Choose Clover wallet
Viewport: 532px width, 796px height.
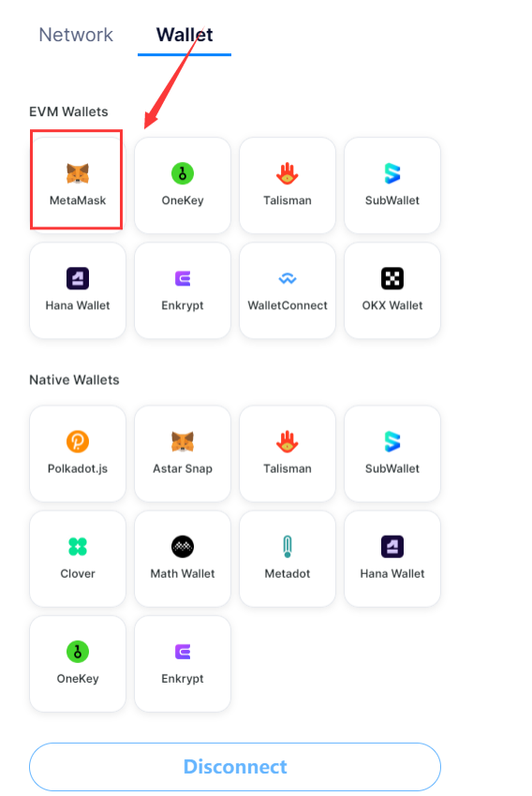(78, 558)
